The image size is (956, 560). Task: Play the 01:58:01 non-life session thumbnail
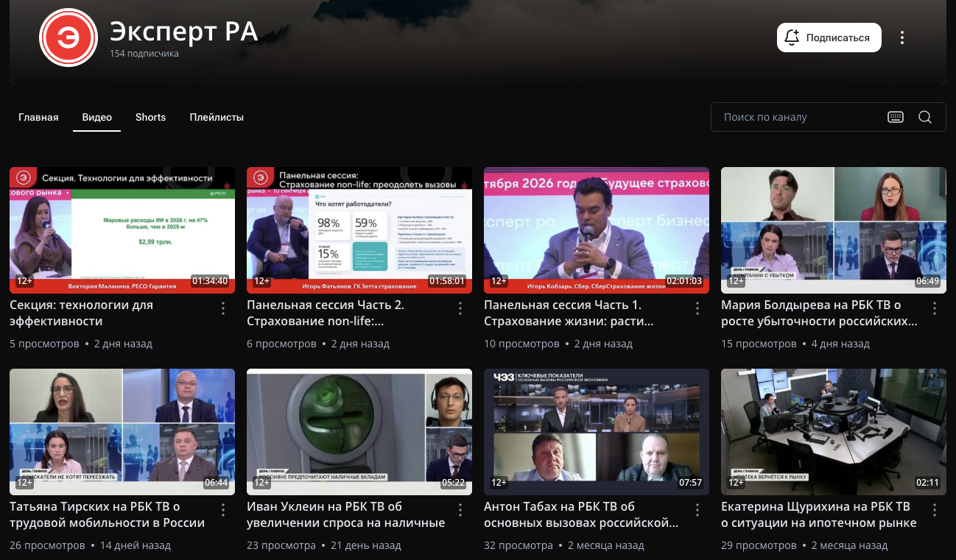tap(359, 230)
